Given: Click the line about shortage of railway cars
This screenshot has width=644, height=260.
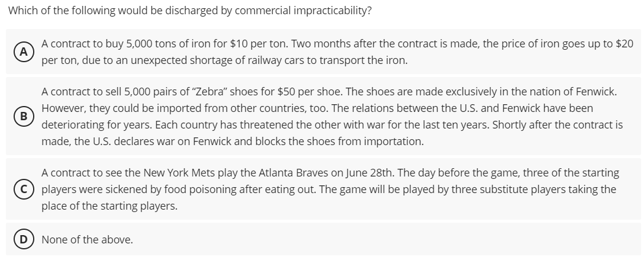Looking at the screenshot, I should coord(224,60).
